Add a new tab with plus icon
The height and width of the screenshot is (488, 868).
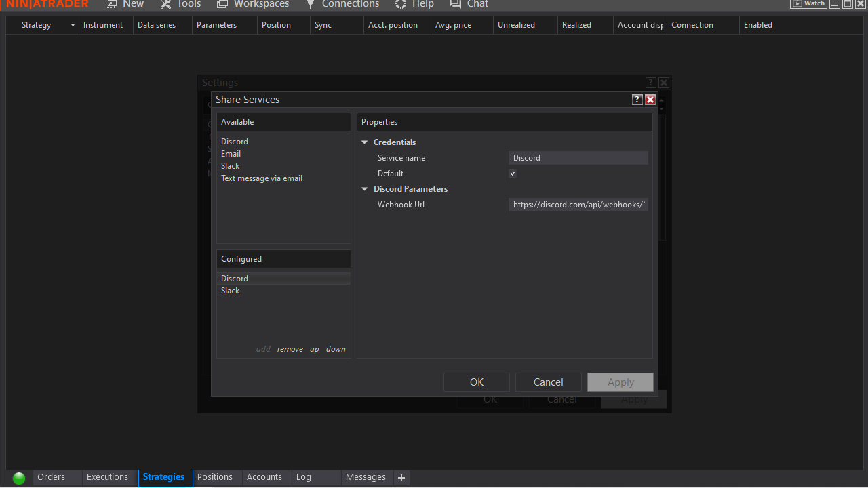(401, 478)
